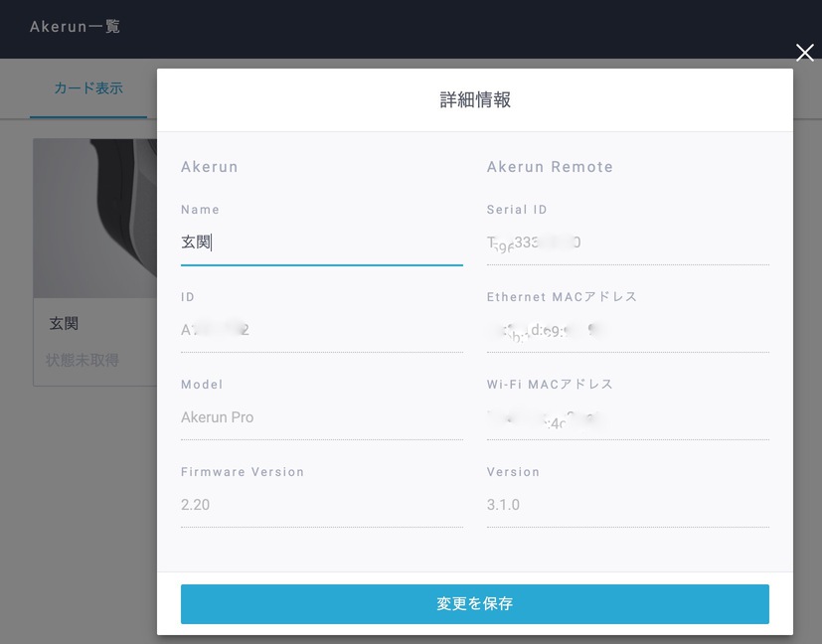Select the Ethernet MACアドレス label
Image resolution: width=822 pixels, height=644 pixels.
562,296
